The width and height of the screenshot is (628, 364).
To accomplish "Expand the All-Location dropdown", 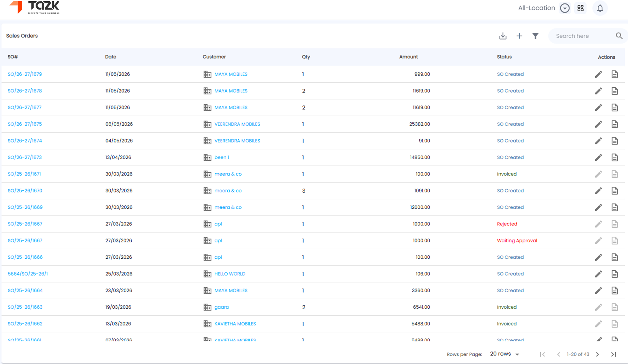I will point(565,8).
